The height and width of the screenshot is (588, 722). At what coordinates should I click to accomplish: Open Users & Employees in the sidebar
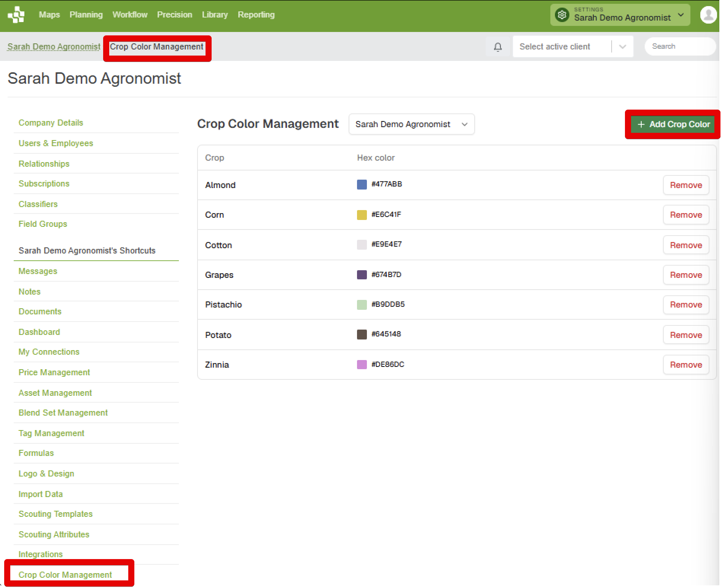click(x=56, y=143)
